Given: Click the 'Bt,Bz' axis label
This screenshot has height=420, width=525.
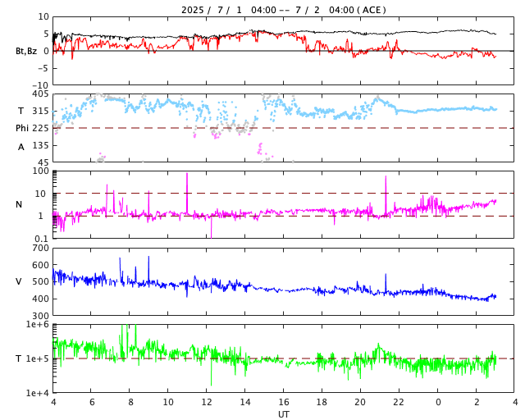Looking at the screenshot, I should click(x=26, y=51).
